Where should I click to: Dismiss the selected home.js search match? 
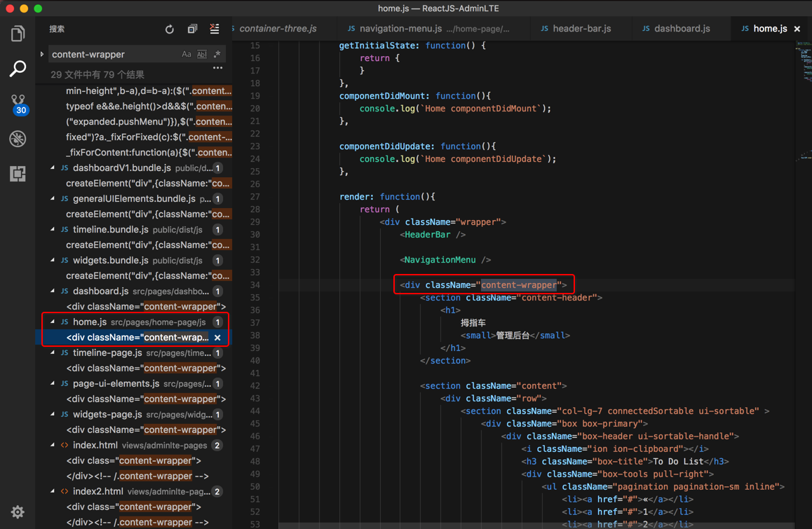point(217,338)
